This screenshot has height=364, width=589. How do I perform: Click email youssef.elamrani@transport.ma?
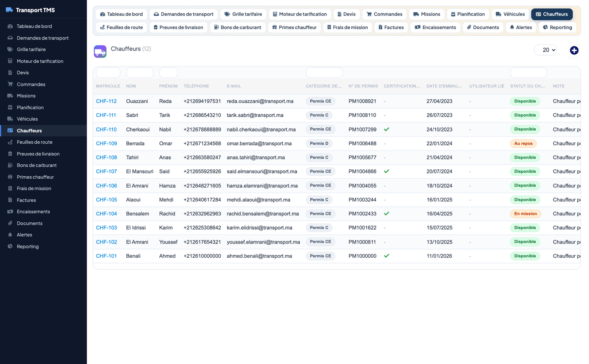[x=263, y=242]
